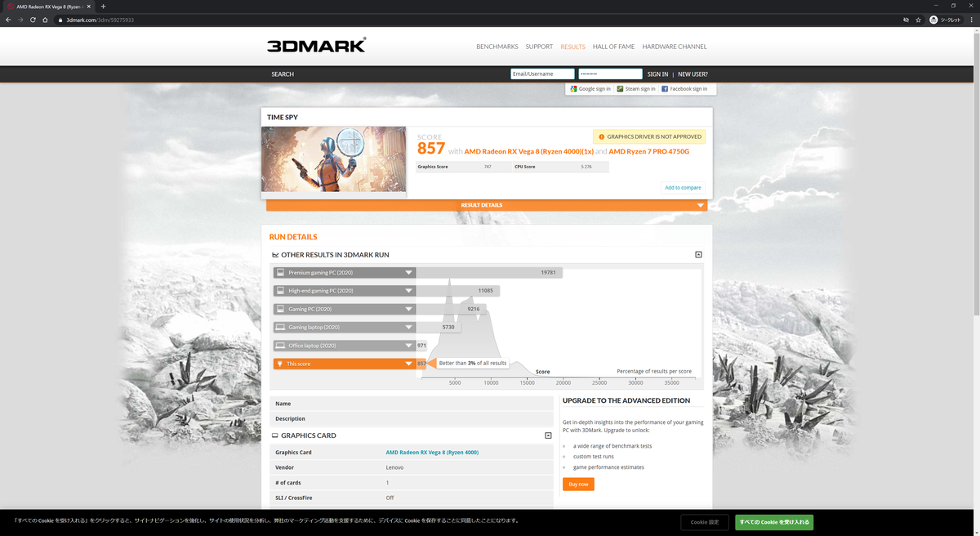Click the 19781 score bar
This screenshot has height=536, width=980.
click(x=489, y=273)
